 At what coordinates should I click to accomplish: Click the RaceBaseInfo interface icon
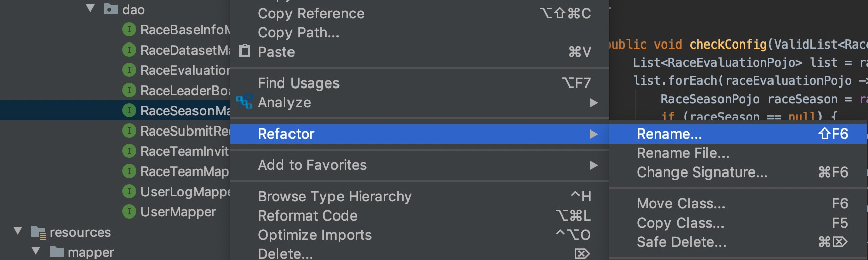[129, 29]
